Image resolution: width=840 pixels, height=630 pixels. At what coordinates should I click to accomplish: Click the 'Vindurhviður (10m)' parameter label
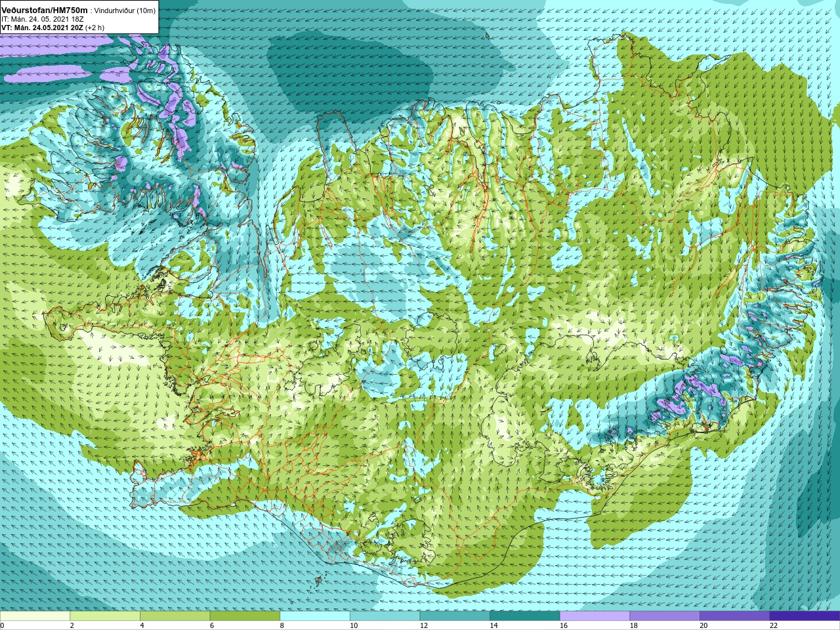[x=125, y=11]
